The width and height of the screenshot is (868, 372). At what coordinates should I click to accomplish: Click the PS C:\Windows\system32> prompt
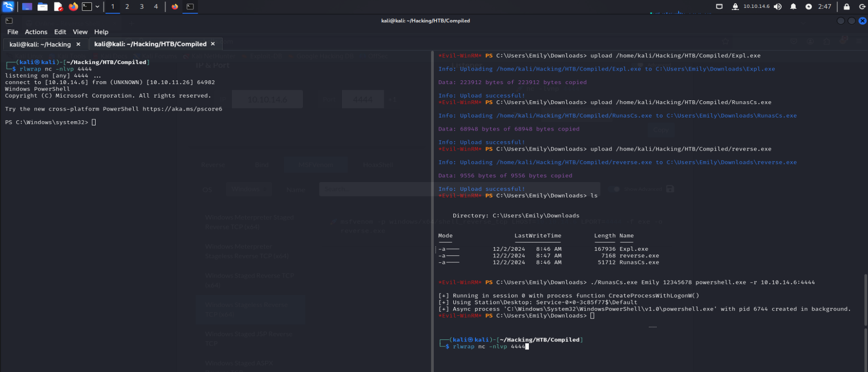(x=46, y=122)
